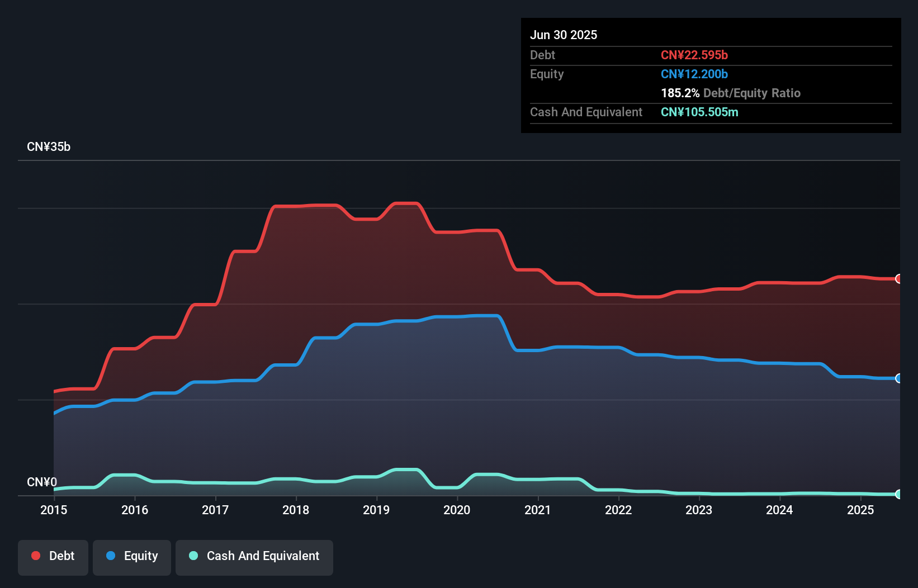Click the blue Equity endpoint marker on the chart
This screenshot has width=918, height=588.
pyautogui.click(x=898, y=378)
